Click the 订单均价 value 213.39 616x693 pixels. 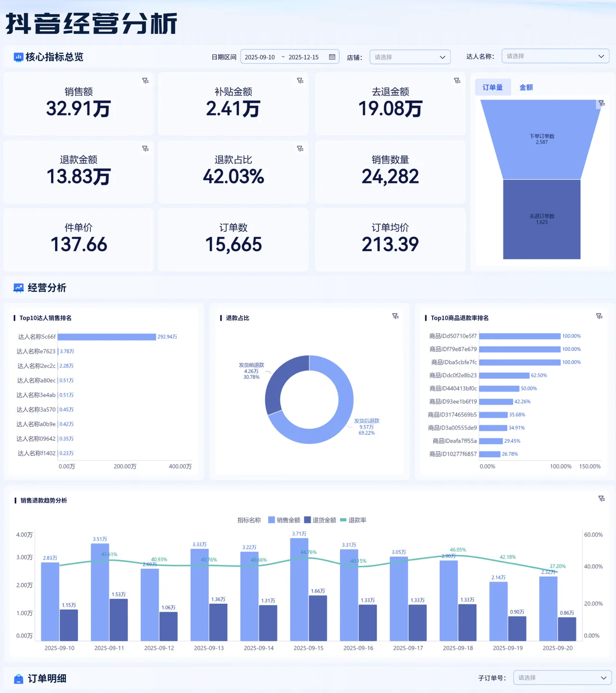(390, 244)
